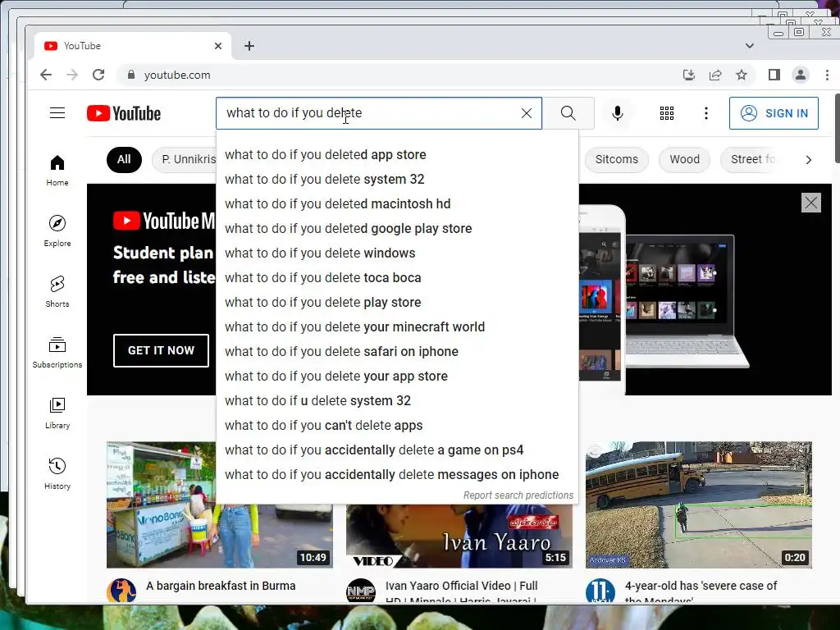Choose suggestion 'deleted google play store'

click(397, 228)
